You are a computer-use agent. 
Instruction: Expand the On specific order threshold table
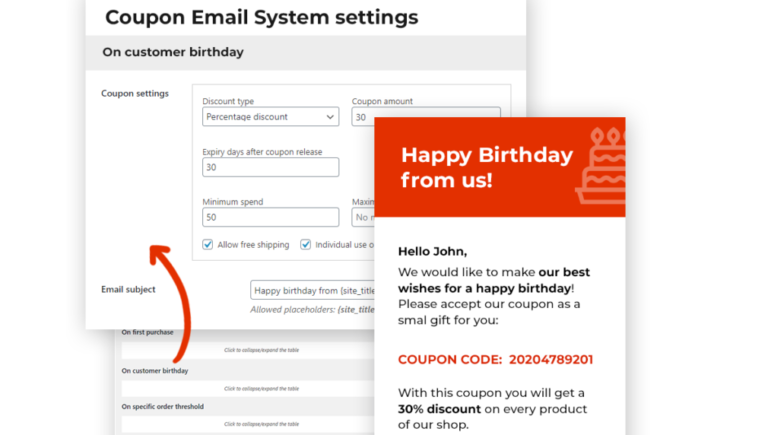pyautogui.click(x=261, y=424)
